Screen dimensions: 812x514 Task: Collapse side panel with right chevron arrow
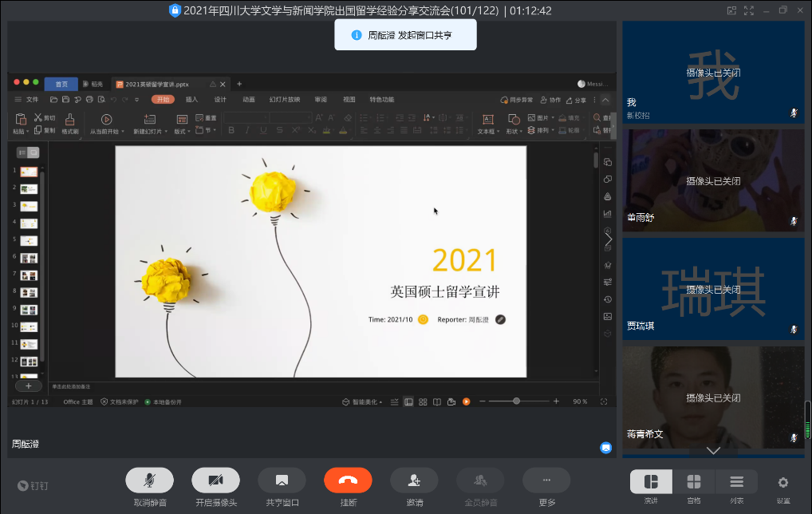coord(609,239)
